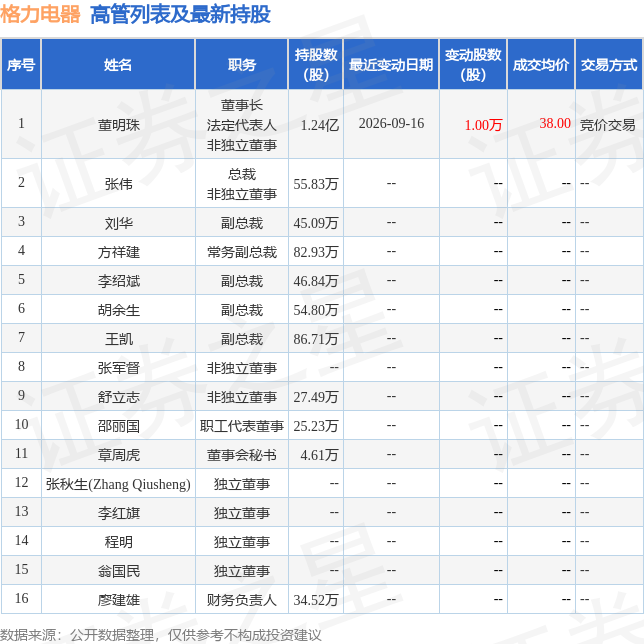Image resolution: width=644 pixels, height=644 pixels.
Task: Click 86.71万 holding for 王凯
Action: click(x=315, y=339)
